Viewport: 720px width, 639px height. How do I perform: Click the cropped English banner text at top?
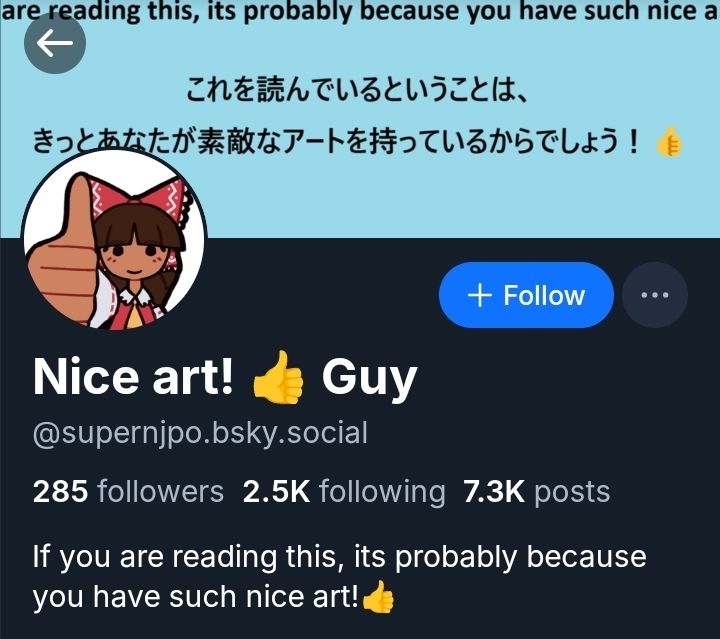[x=360, y=12]
